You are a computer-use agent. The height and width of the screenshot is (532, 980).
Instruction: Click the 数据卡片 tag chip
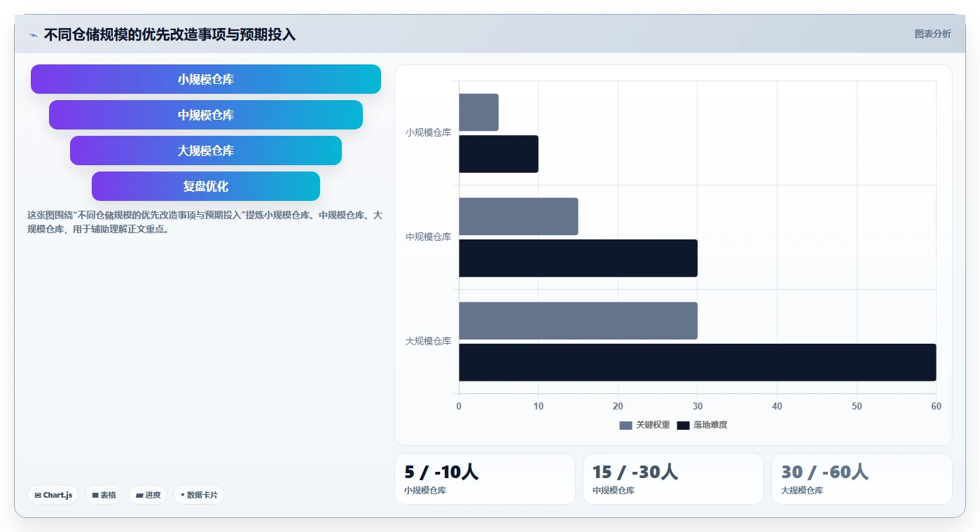[199, 495]
